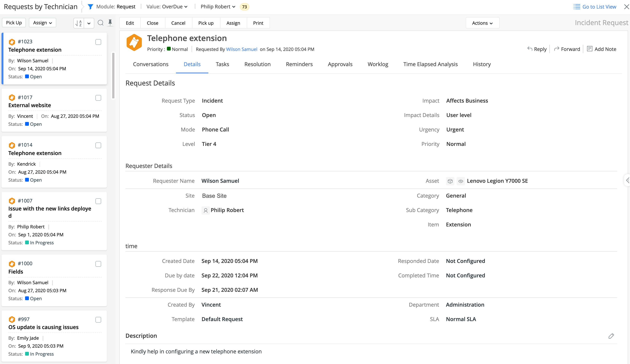Open the Actions dropdown
The width and height of the screenshot is (630, 364).
(x=482, y=23)
